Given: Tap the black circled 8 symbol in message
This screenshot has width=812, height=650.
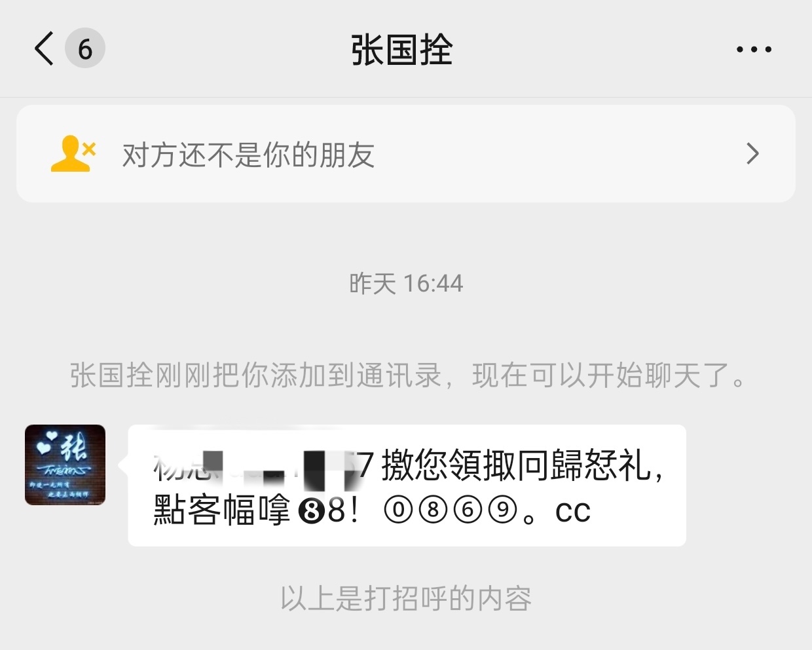Looking at the screenshot, I should [x=312, y=510].
